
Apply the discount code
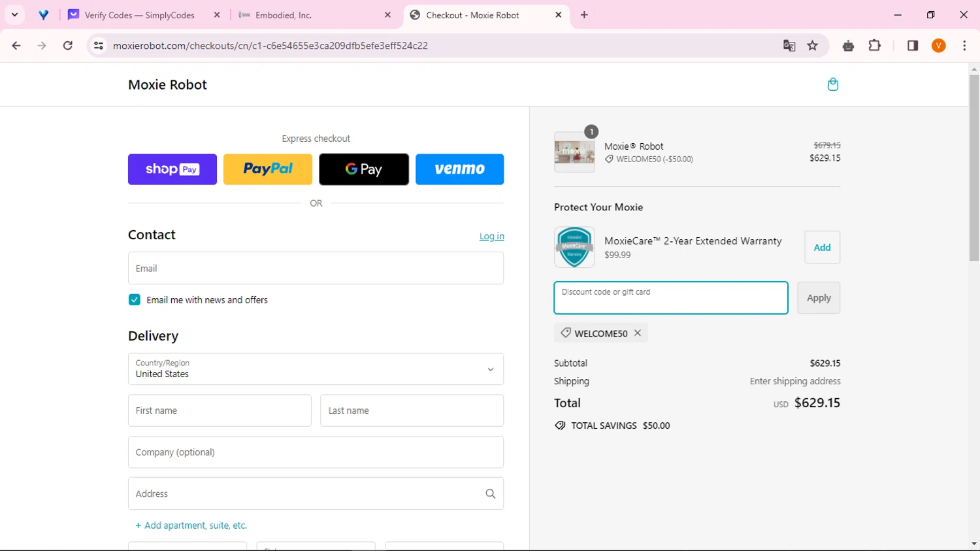(x=819, y=298)
